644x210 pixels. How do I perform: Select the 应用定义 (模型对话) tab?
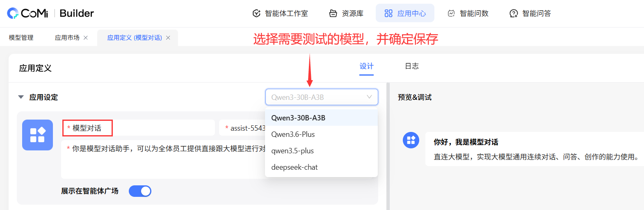pyautogui.click(x=135, y=38)
